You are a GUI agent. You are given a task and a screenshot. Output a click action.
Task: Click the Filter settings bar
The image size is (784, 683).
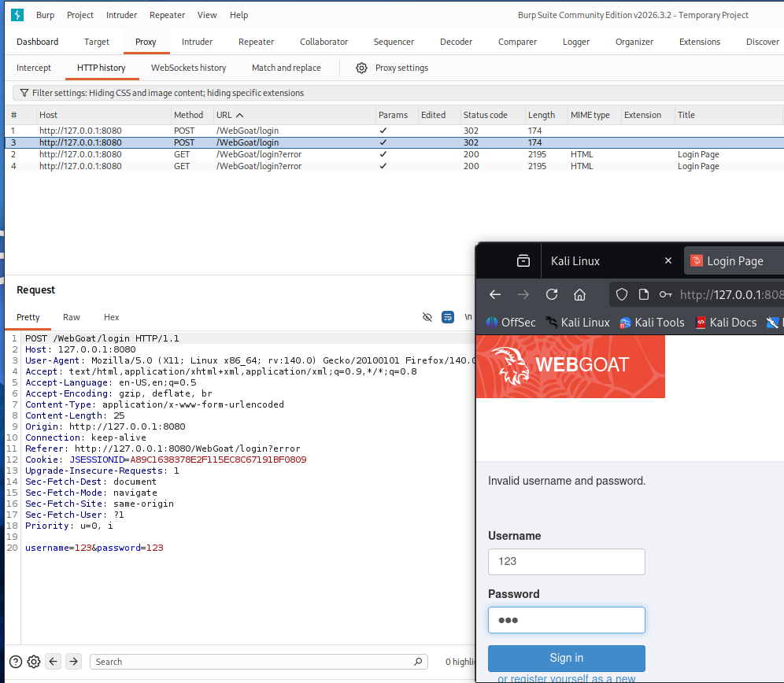pyautogui.click(x=398, y=93)
